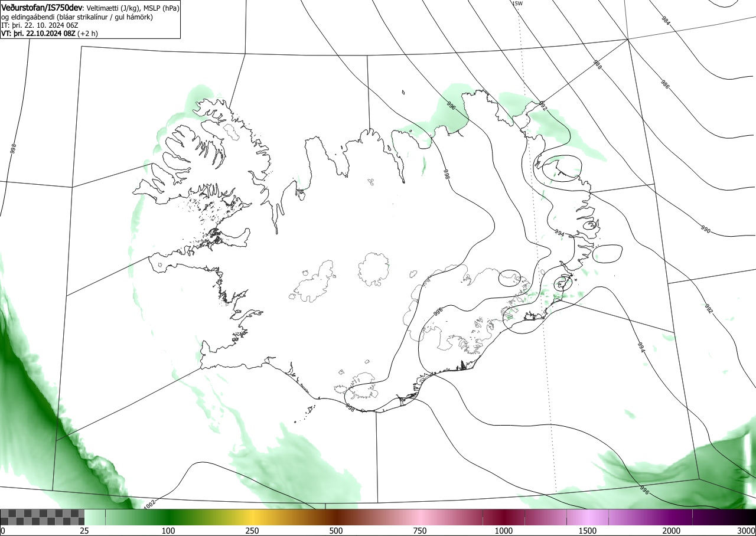Click the 990 isobar label

click(x=705, y=228)
